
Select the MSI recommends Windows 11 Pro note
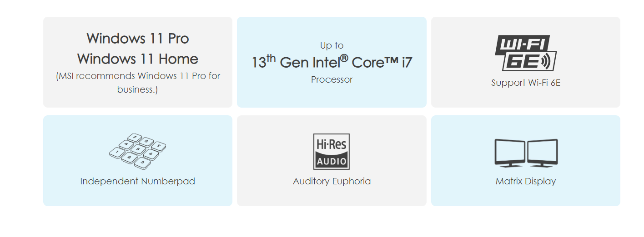click(x=138, y=83)
